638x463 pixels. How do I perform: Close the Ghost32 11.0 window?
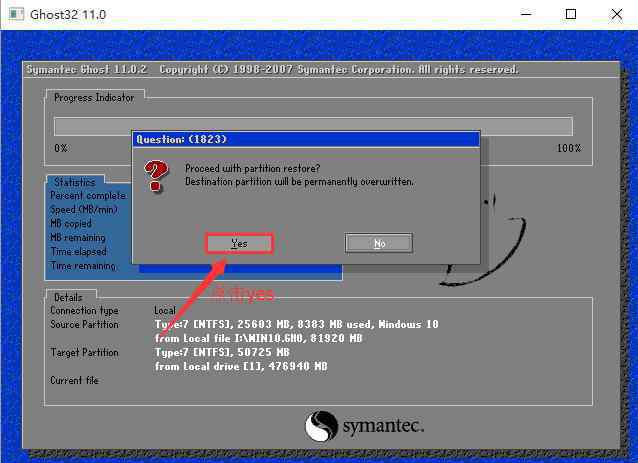coord(617,14)
